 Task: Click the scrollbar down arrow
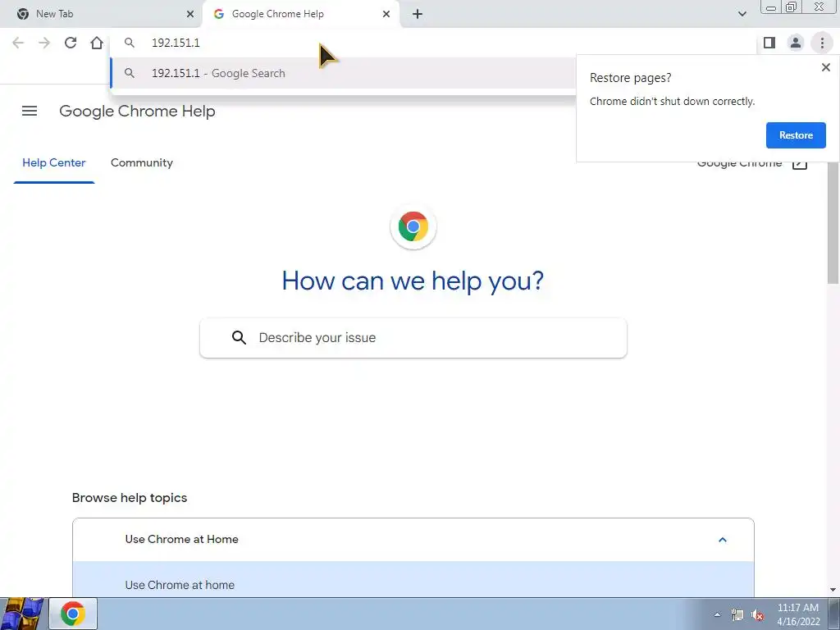(x=833, y=590)
